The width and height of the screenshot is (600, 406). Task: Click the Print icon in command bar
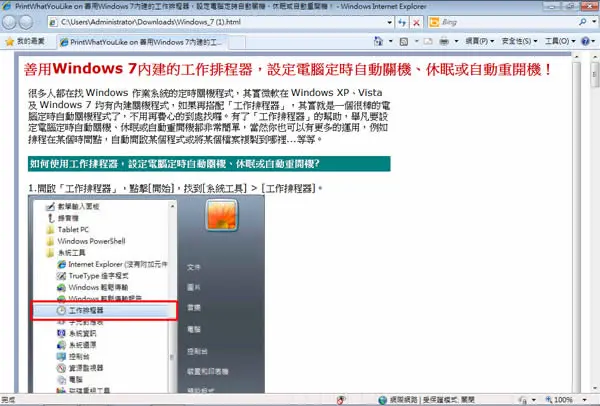click(444, 41)
